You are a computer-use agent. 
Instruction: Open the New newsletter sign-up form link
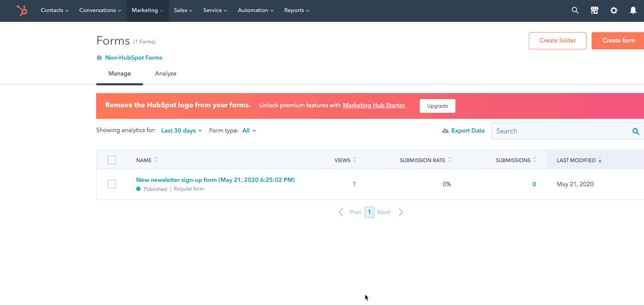click(x=215, y=180)
